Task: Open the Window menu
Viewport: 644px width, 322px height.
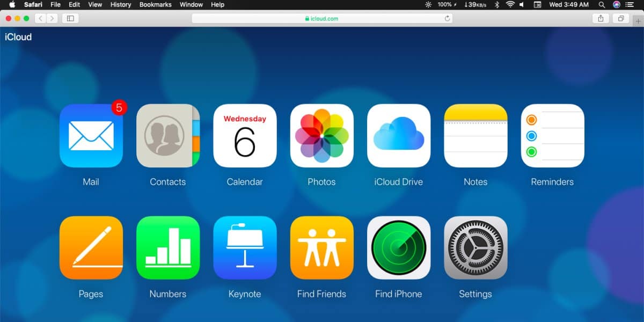Action: 191,4
